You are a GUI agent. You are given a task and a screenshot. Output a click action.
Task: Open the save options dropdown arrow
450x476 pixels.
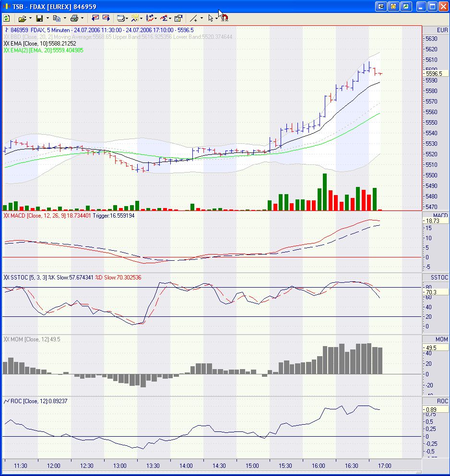(47, 18)
